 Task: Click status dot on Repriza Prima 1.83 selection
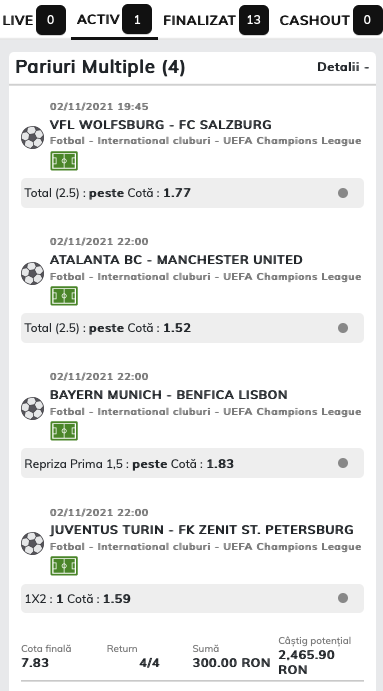pos(343,463)
